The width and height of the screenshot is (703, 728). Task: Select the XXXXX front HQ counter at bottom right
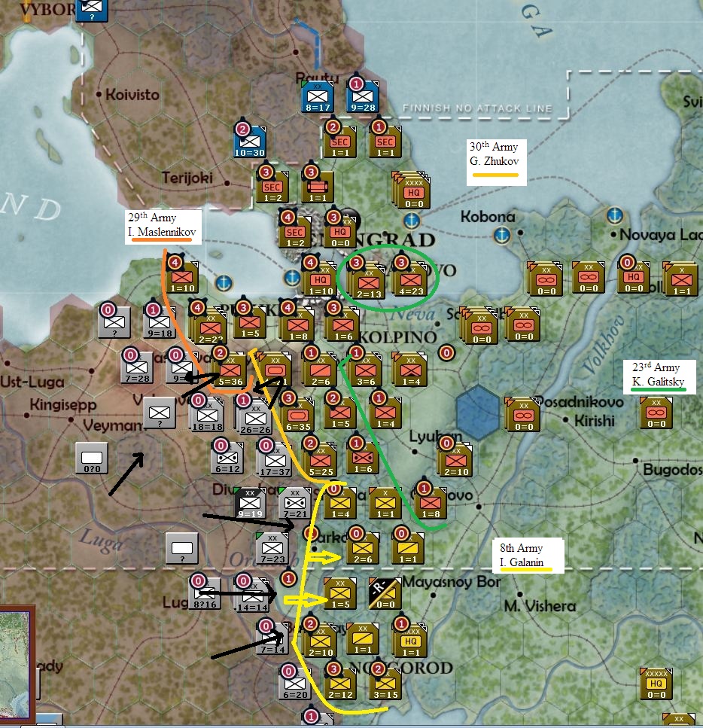point(656,684)
